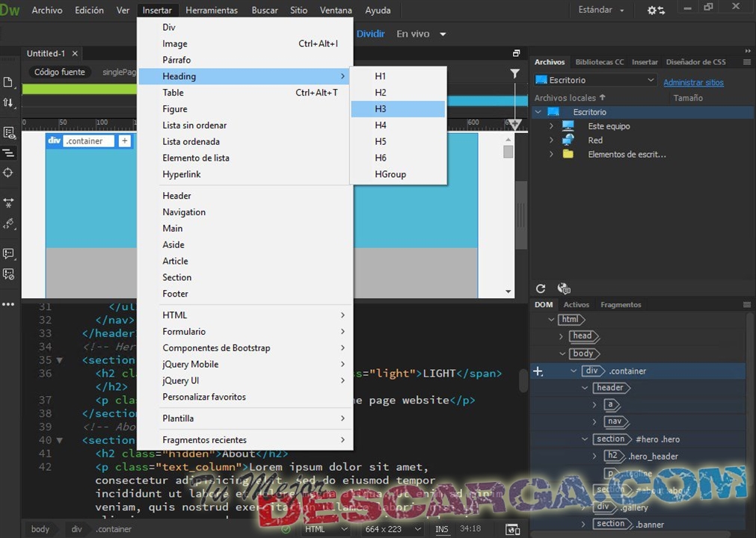Expand the nav node in DOM
Image resolution: width=756 pixels, height=538 pixels.
pos(594,422)
